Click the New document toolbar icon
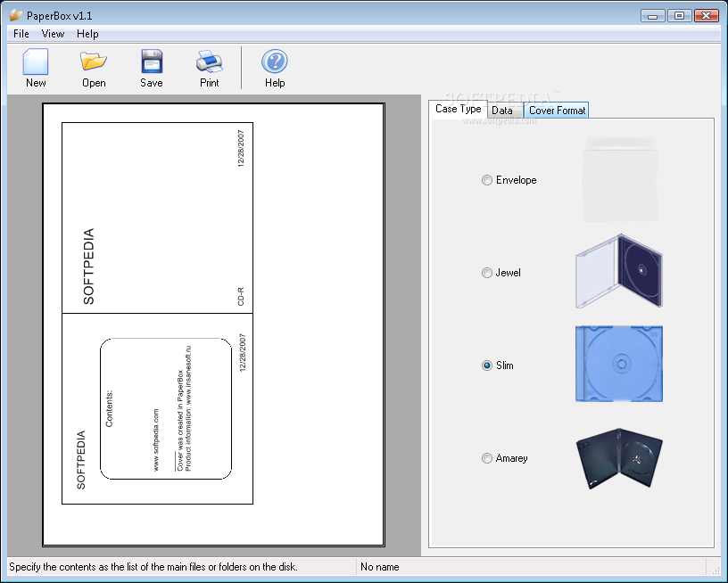 [36, 62]
